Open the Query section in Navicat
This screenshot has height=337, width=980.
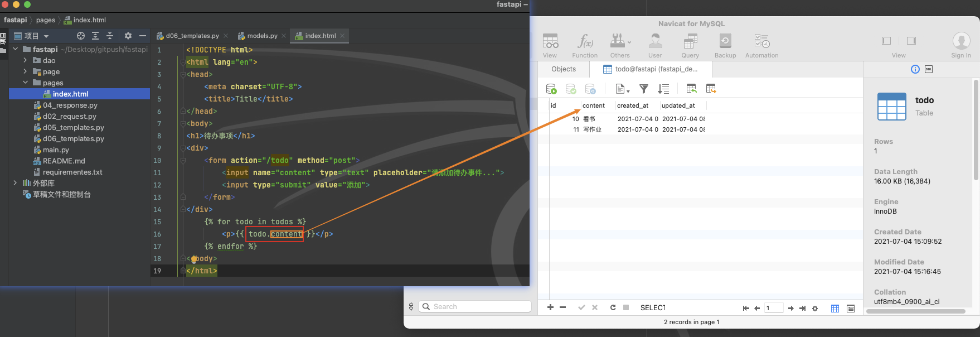[x=690, y=41]
